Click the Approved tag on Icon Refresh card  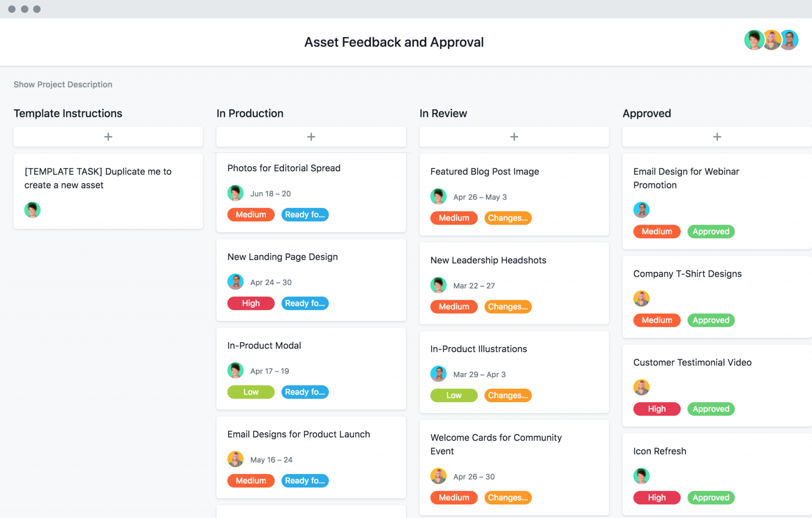[x=711, y=498]
